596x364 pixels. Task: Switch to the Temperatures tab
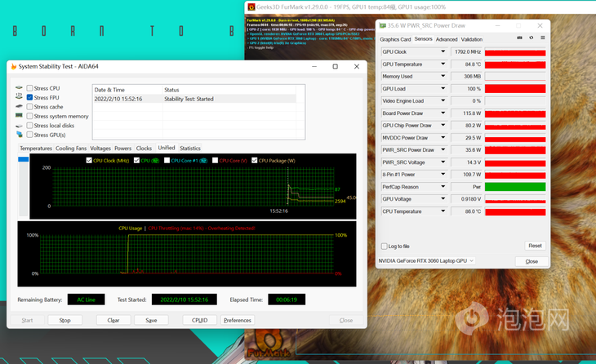pyautogui.click(x=36, y=149)
